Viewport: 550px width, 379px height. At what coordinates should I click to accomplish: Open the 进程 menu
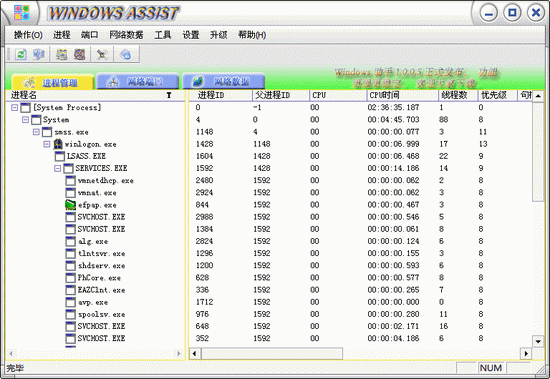[62, 35]
